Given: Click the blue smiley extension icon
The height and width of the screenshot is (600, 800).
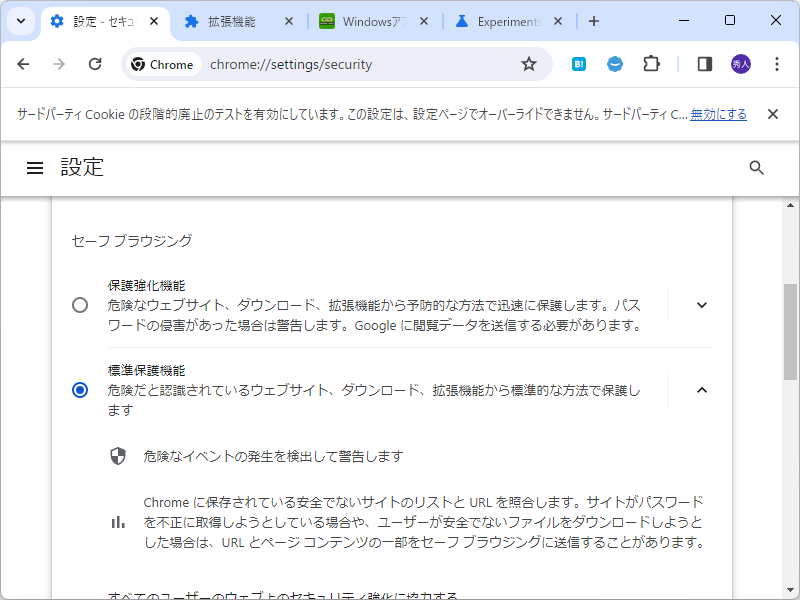Looking at the screenshot, I should point(614,63).
